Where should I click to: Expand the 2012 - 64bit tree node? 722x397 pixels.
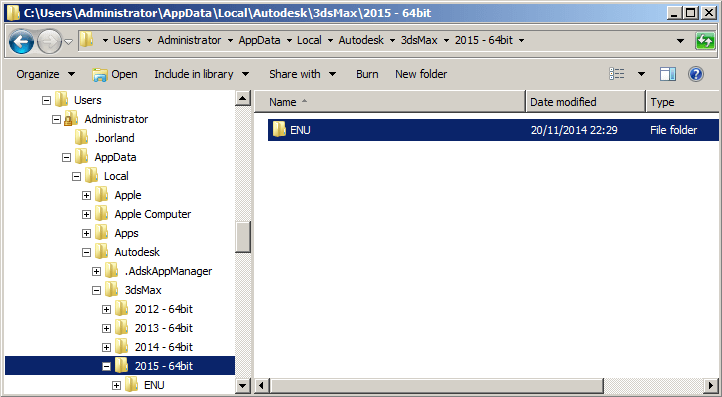tap(106, 309)
